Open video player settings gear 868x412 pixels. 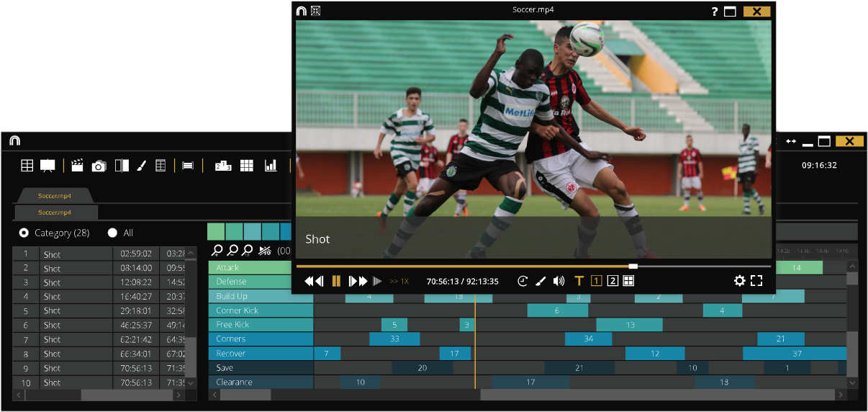click(x=739, y=281)
